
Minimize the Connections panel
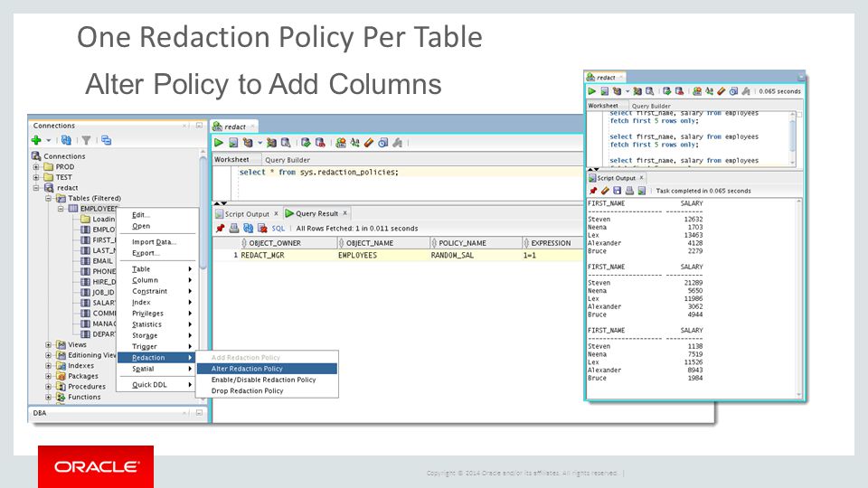pyautogui.click(x=199, y=126)
